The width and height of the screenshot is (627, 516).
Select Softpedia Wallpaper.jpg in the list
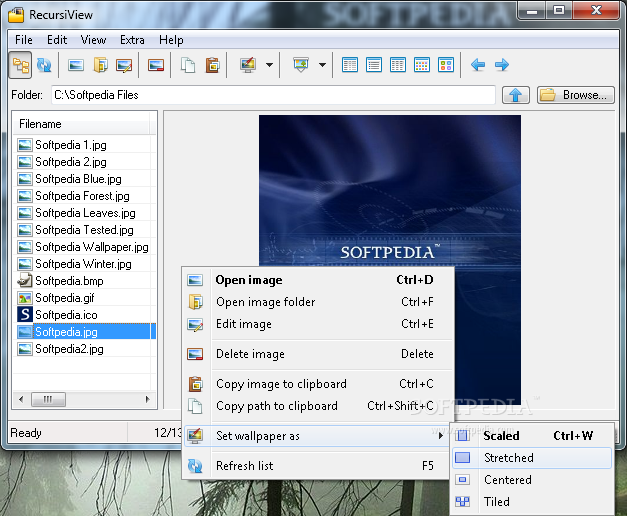click(84, 247)
